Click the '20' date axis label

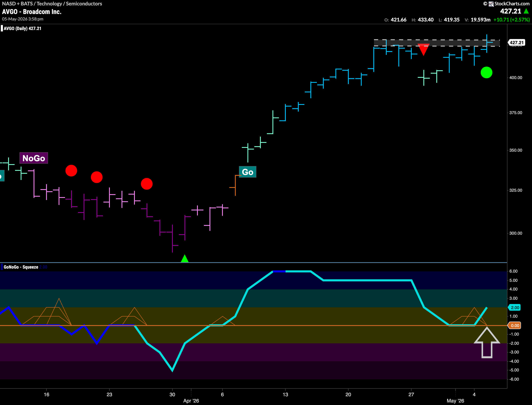[348, 394]
